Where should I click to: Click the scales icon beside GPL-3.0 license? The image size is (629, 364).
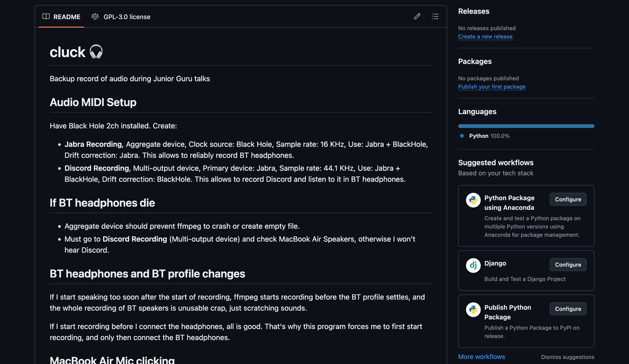[95, 17]
